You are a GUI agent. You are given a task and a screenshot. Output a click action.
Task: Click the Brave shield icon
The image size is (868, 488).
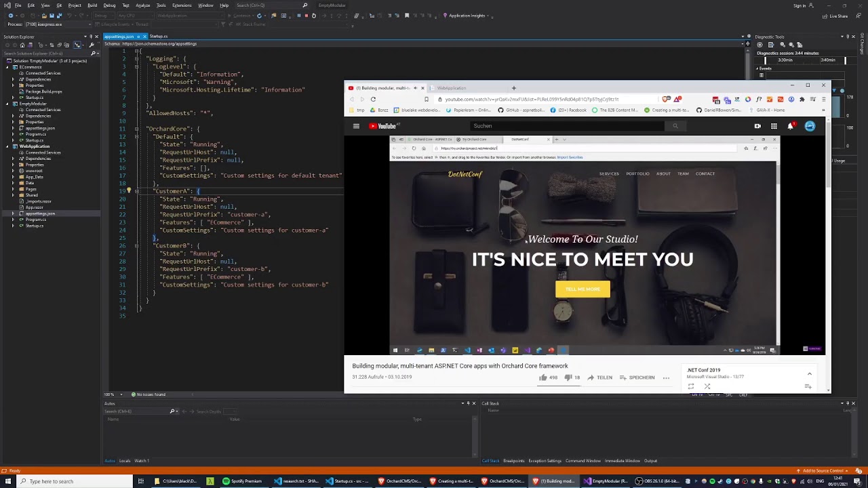point(667,99)
